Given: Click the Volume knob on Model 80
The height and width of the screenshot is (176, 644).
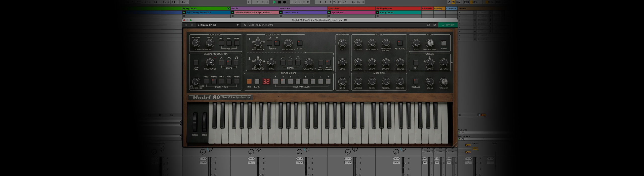Looking at the screenshot, I should point(444,82).
